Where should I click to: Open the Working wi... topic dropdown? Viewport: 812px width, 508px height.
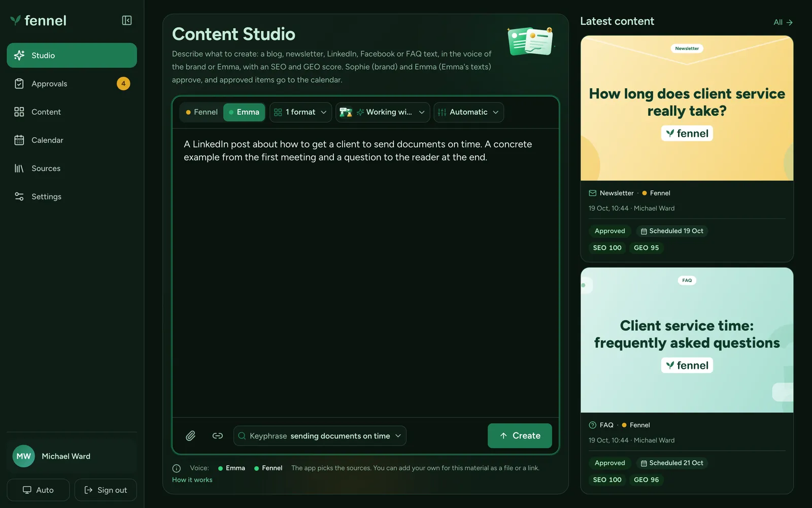click(x=383, y=112)
